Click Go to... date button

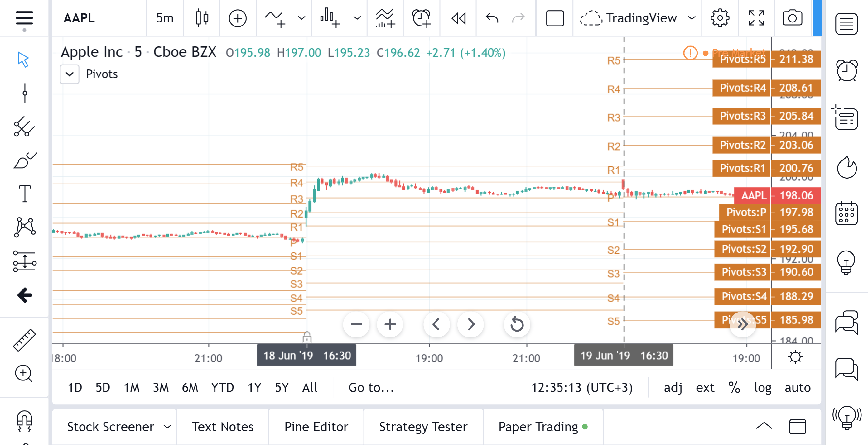point(371,387)
